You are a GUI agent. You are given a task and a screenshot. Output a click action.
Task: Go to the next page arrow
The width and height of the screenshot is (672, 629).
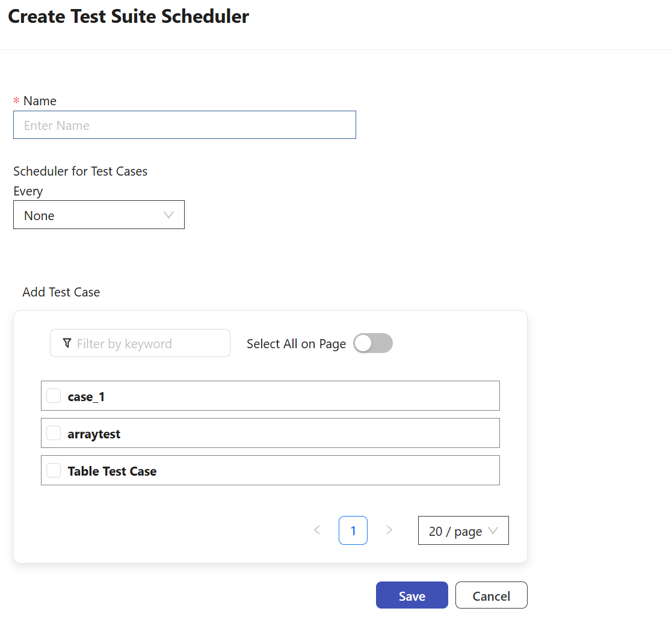tap(389, 530)
